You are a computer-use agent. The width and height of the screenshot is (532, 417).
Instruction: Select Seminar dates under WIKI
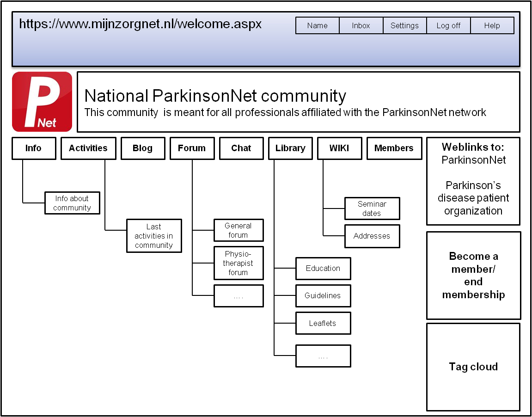pos(372,208)
